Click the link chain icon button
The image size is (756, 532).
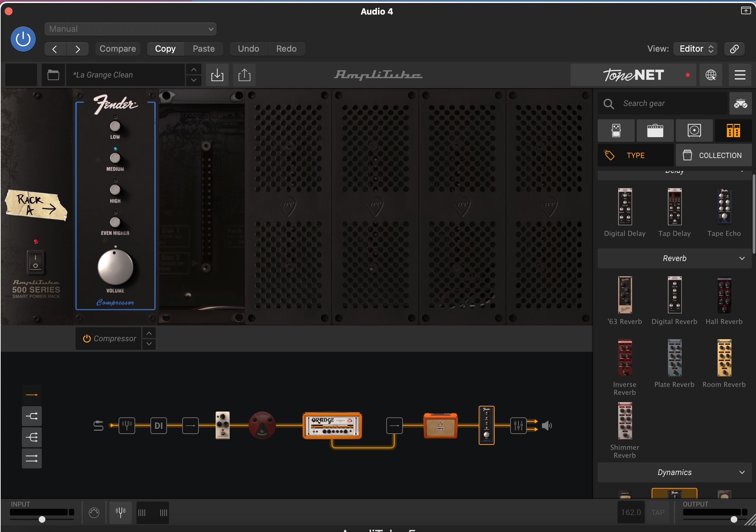click(734, 49)
